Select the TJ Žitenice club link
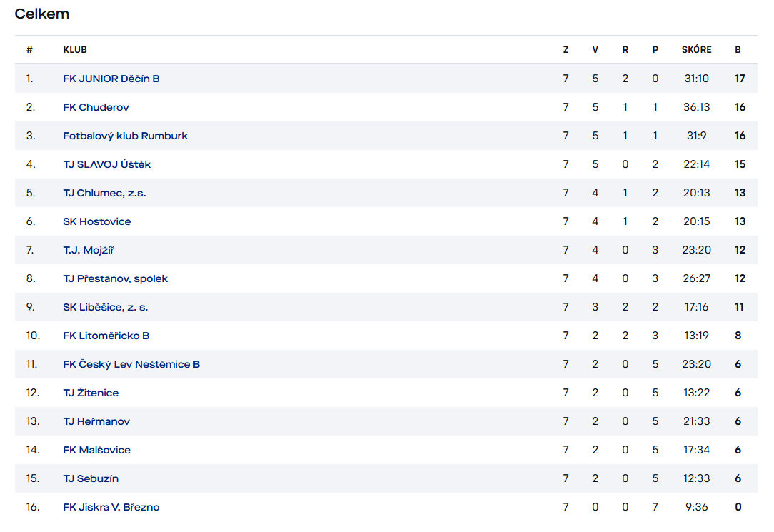 tap(91, 393)
